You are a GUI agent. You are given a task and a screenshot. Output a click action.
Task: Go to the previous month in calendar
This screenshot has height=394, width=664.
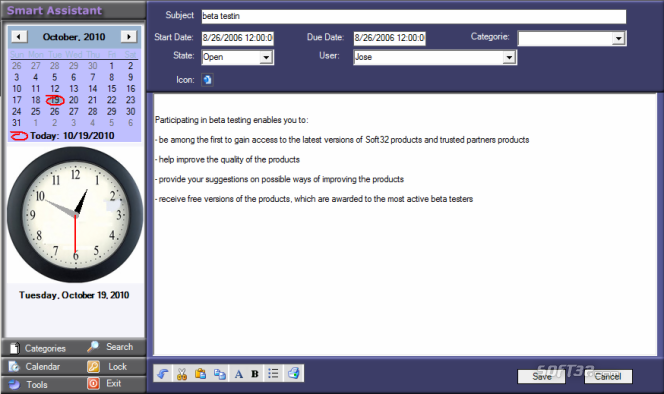19,37
